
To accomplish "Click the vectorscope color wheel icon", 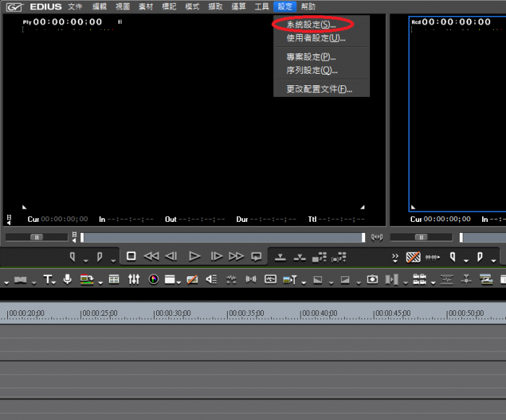I will point(153,279).
